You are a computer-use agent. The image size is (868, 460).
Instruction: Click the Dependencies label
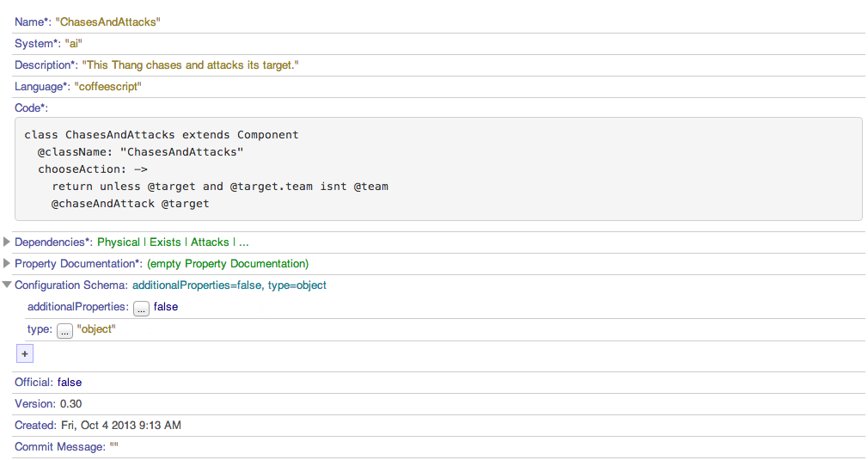point(53,242)
